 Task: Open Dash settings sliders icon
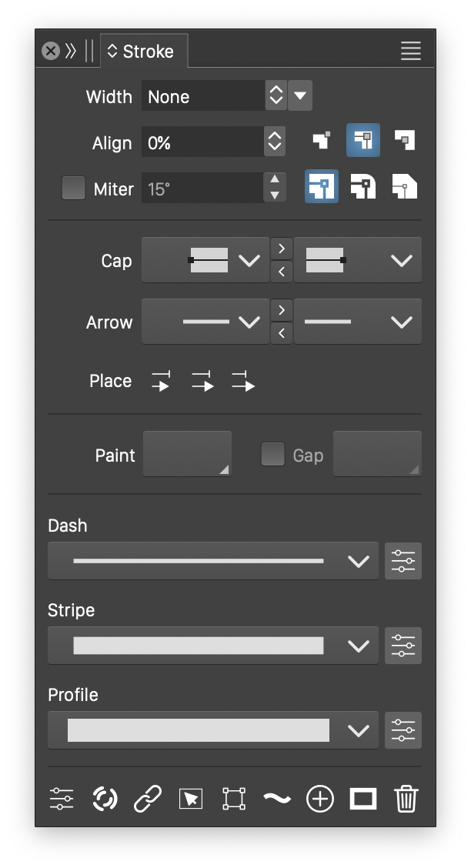coord(403,561)
